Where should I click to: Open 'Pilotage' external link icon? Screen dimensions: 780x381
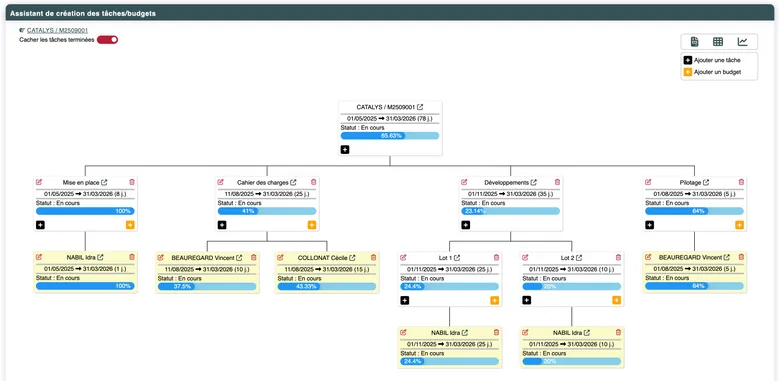coord(706,183)
